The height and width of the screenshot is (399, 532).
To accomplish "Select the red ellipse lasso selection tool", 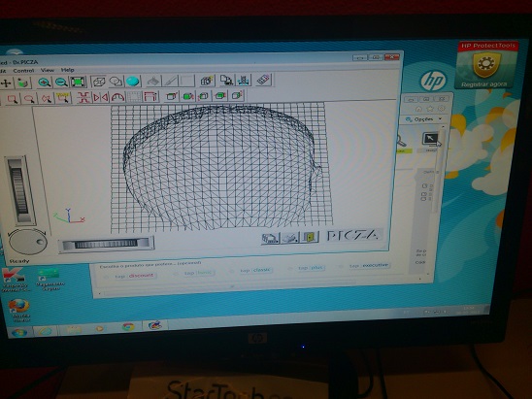I will pos(29,99).
